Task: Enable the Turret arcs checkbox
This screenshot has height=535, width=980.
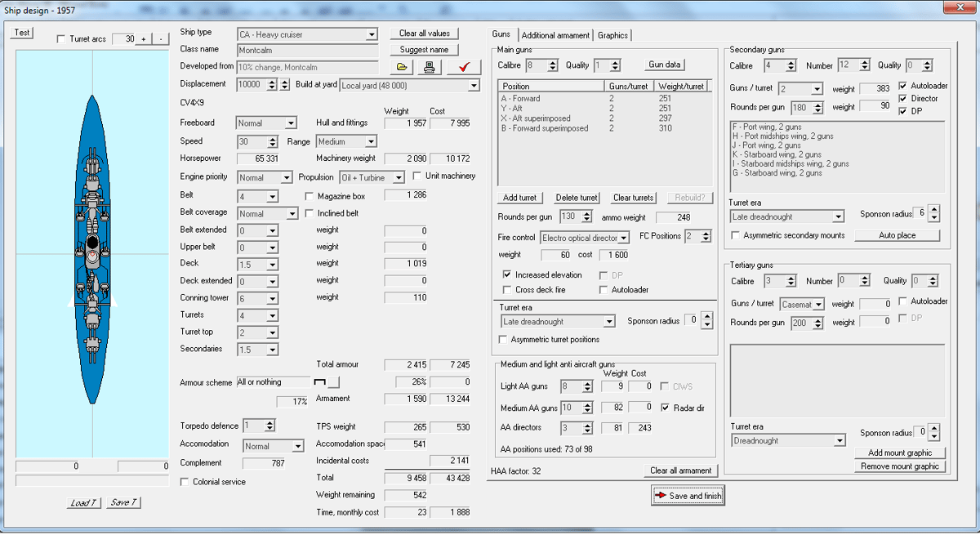Action: click(61, 39)
